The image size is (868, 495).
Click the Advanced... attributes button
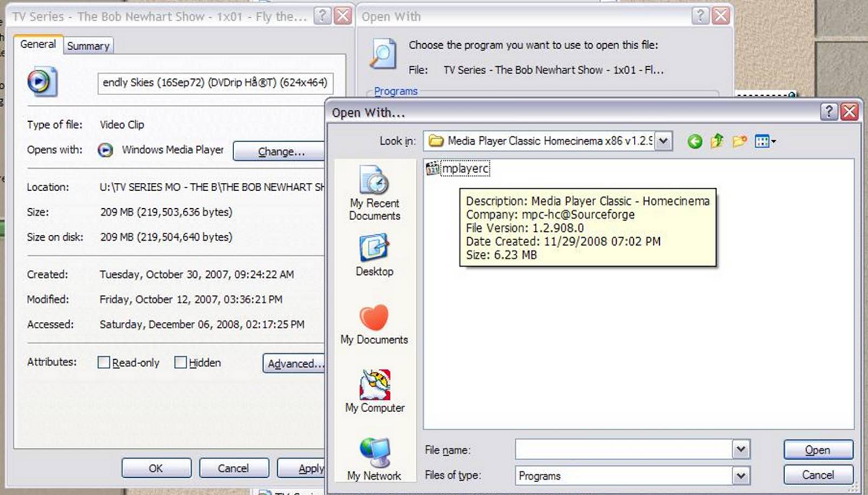pyautogui.click(x=294, y=364)
